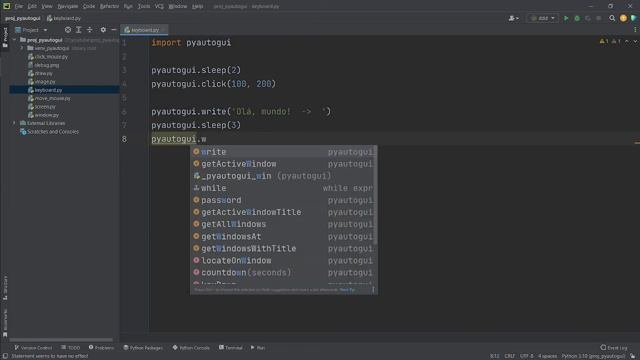Go to next highlighted error arrow
The image size is (640, 360).
tap(635, 41)
